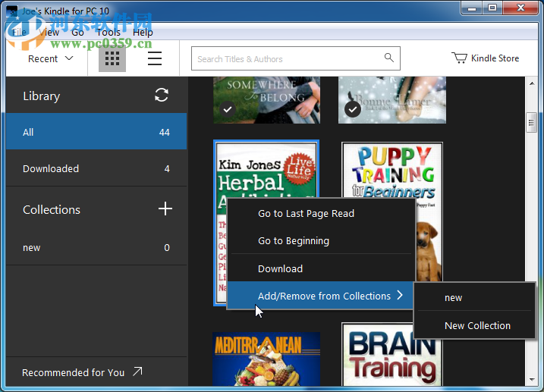The height and width of the screenshot is (392, 544).
Task: Open the Kindle Store
Action: 485,58
